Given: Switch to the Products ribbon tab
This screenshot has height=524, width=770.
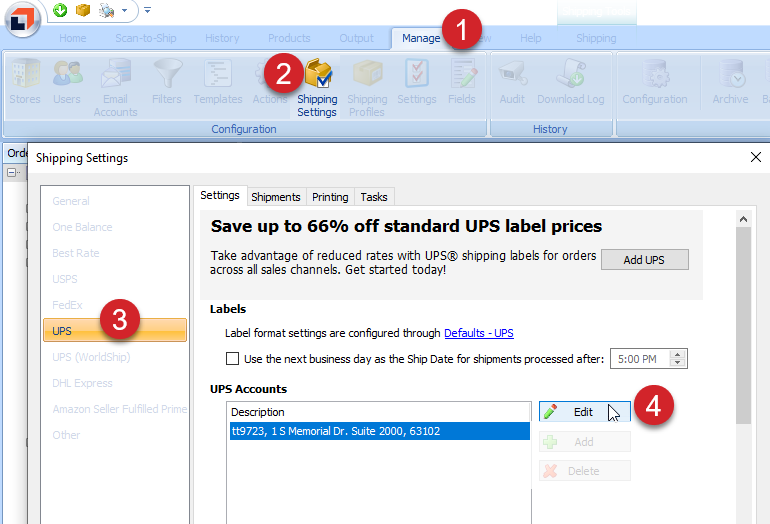Looking at the screenshot, I should [x=289, y=38].
